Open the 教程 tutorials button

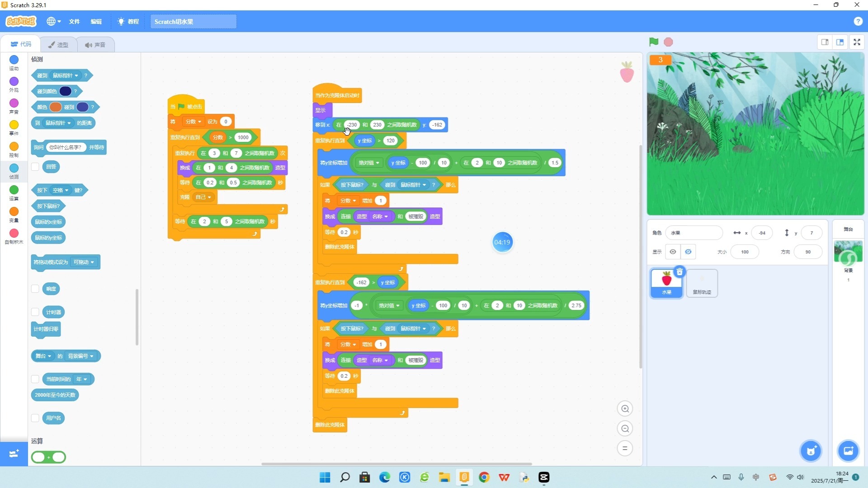click(x=128, y=21)
